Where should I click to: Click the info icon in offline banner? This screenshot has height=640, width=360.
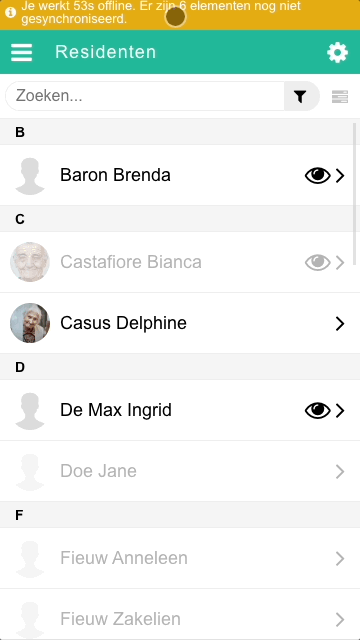point(11,12)
